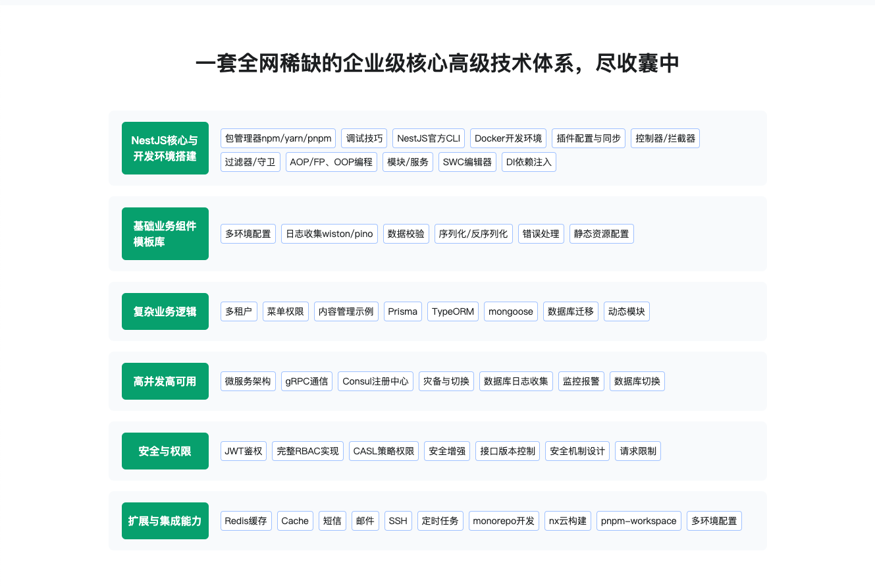This screenshot has height=588, width=875.
Task: Click the Redis缓存 tag
Action: [x=246, y=521]
